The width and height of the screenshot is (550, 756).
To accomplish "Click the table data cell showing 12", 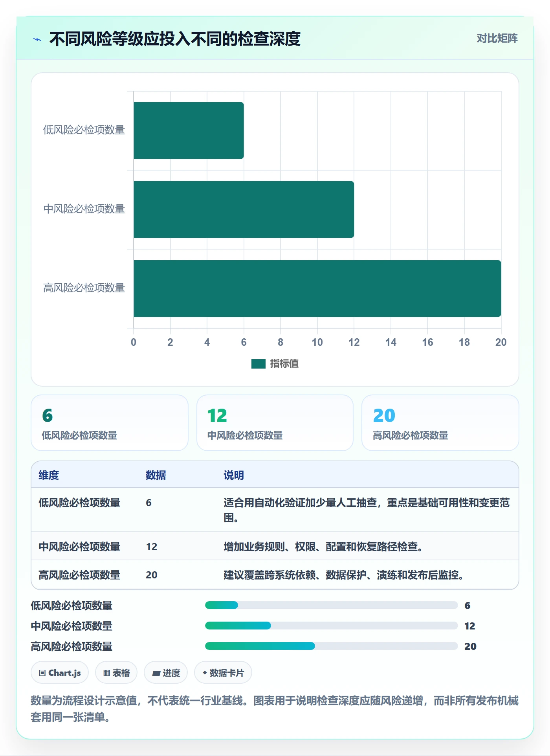I will click(x=152, y=547).
